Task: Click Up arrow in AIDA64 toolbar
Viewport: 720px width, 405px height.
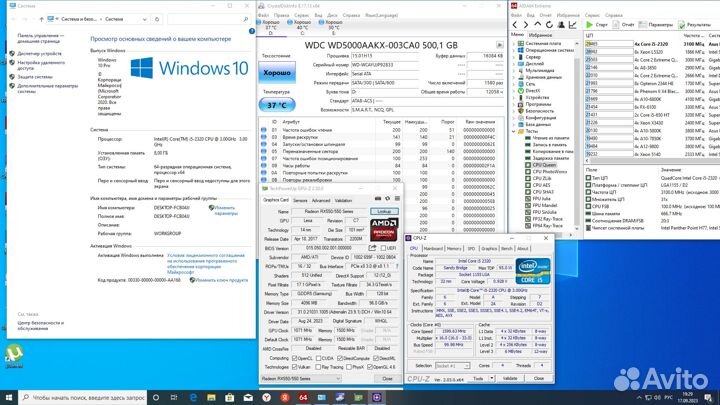Action: tap(538, 25)
